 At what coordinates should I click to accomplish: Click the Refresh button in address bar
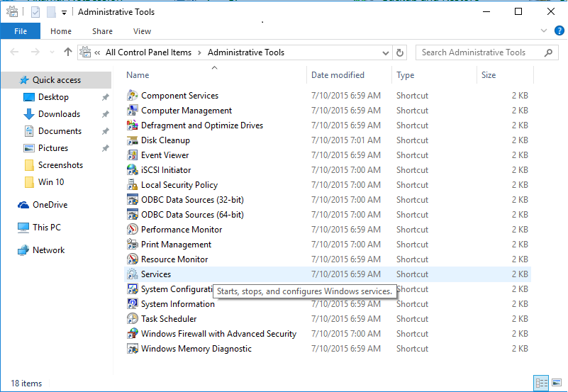click(400, 52)
